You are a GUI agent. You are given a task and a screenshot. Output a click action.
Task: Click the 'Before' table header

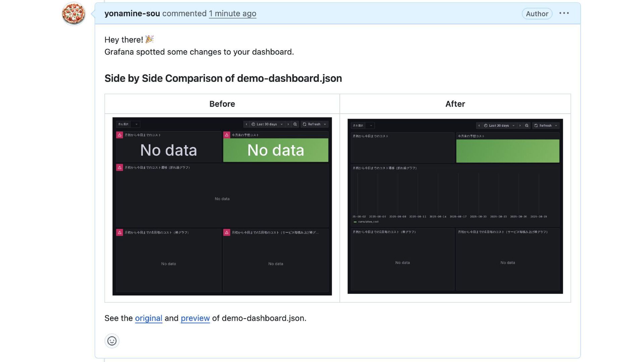[x=222, y=104]
